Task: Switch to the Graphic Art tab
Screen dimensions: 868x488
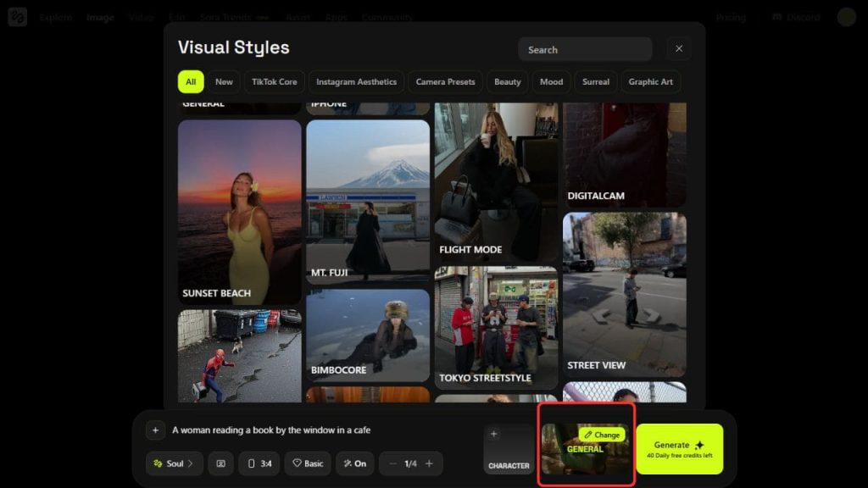Action: [x=650, y=82]
